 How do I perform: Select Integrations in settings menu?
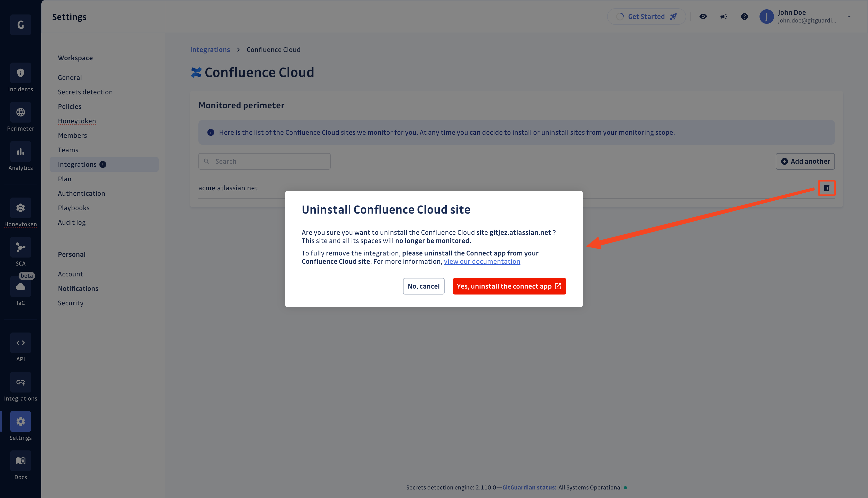(x=104, y=164)
